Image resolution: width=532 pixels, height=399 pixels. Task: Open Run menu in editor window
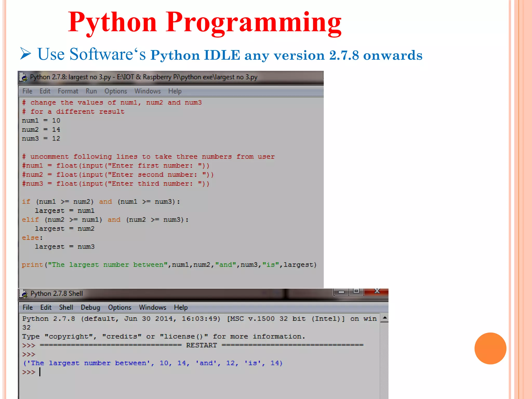click(91, 91)
